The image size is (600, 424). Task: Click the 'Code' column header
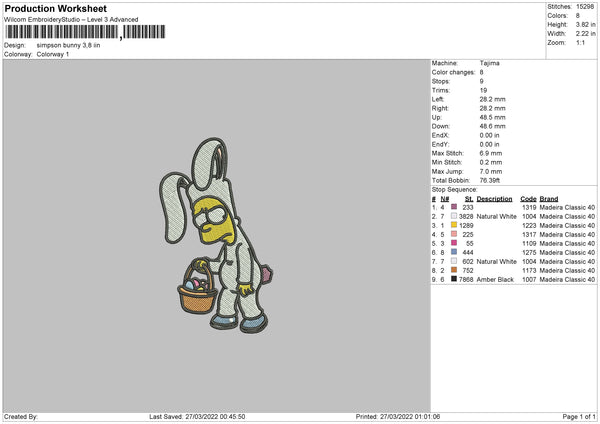tap(528, 199)
